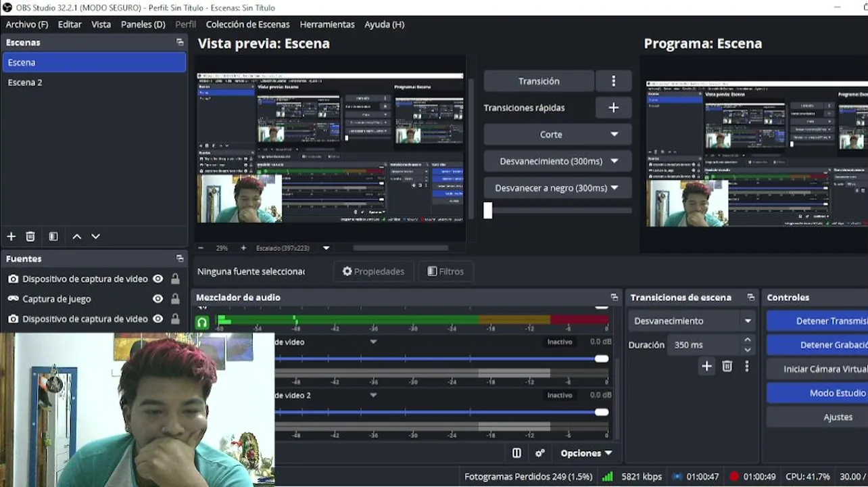Open the three-dot menu below Duración
Screen dimensions: 868x487
tap(747, 366)
